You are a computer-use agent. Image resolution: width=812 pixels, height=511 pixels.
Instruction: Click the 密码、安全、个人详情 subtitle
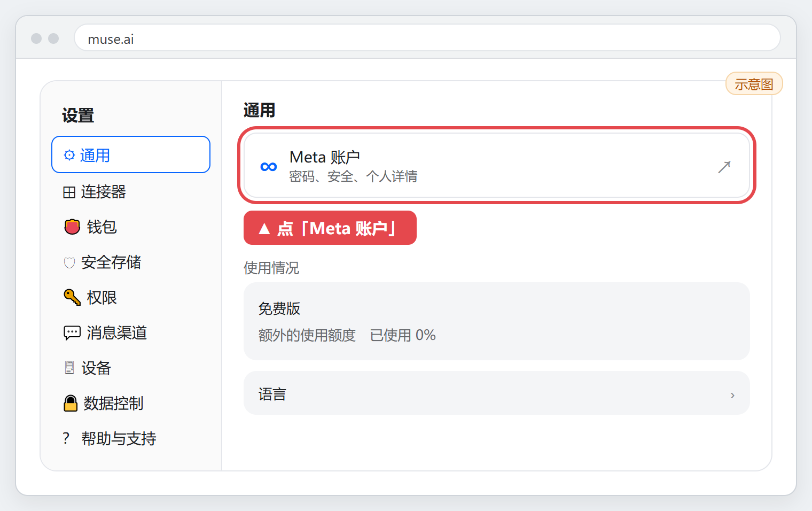point(354,176)
